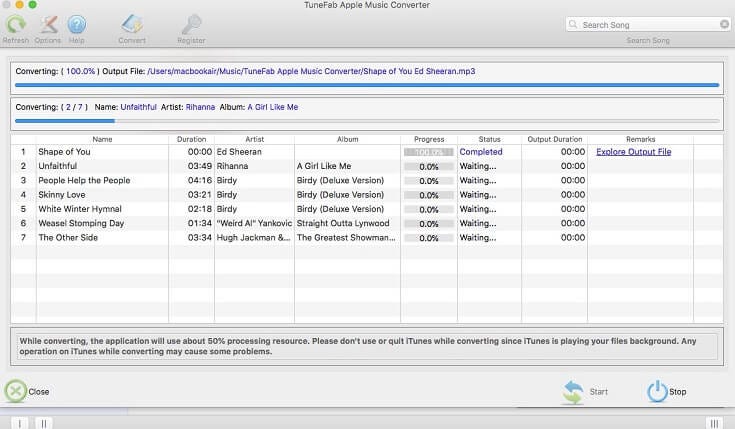Viewport: 735px width, 429px height.
Task: Sort by the Status column header
Action: pyautogui.click(x=489, y=139)
